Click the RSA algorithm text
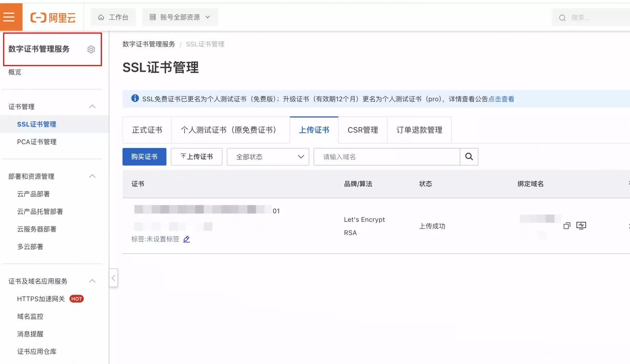This screenshot has width=630, height=364. coord(350,233)
